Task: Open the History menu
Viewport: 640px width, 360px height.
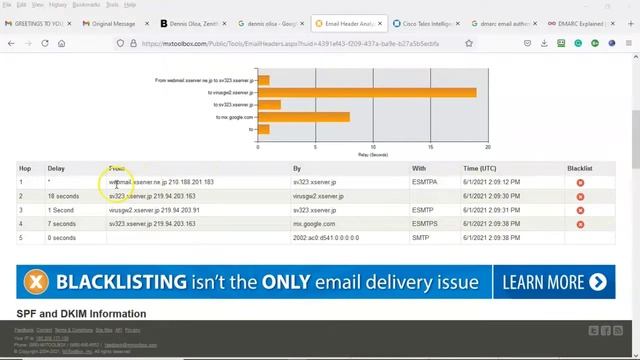Action: click(58, 5)
